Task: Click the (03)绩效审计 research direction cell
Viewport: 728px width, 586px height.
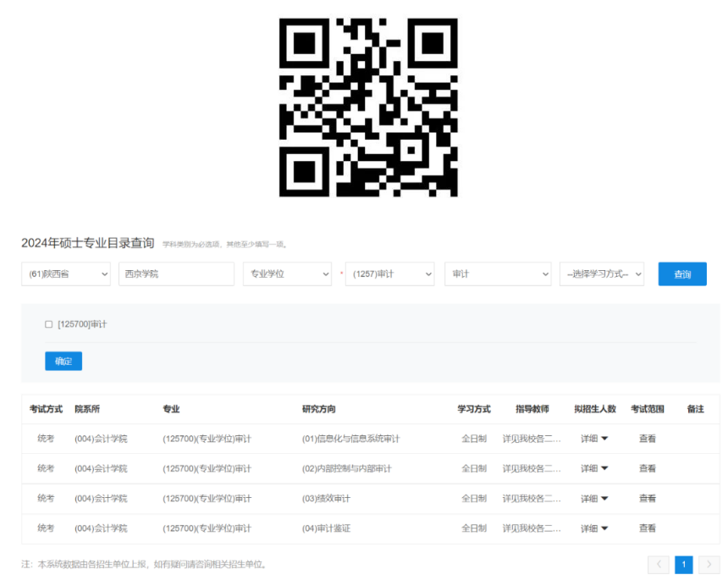Action: tap(327, 499)
